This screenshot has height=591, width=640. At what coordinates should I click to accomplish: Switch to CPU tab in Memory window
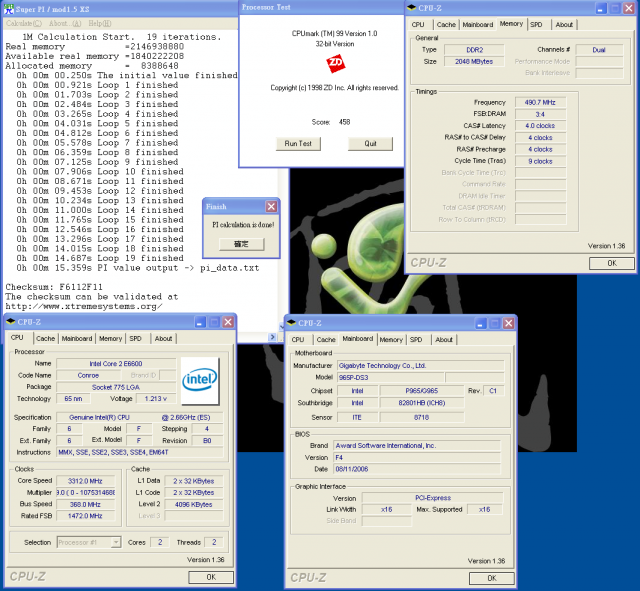pos(418,24)
